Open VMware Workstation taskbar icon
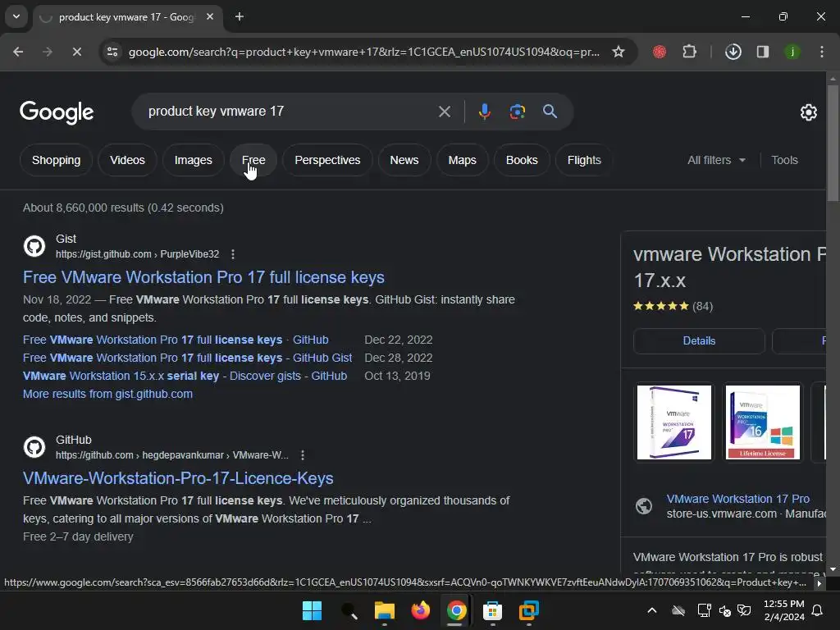This screenshot has height=630, width=840. click(x=529, y=610)
